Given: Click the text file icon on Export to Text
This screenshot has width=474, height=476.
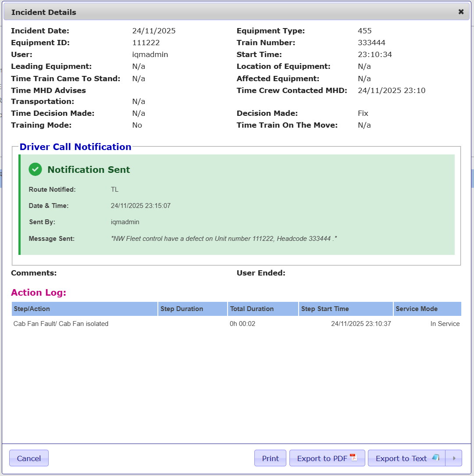Looking at the screenshot, I should (435, 458).
